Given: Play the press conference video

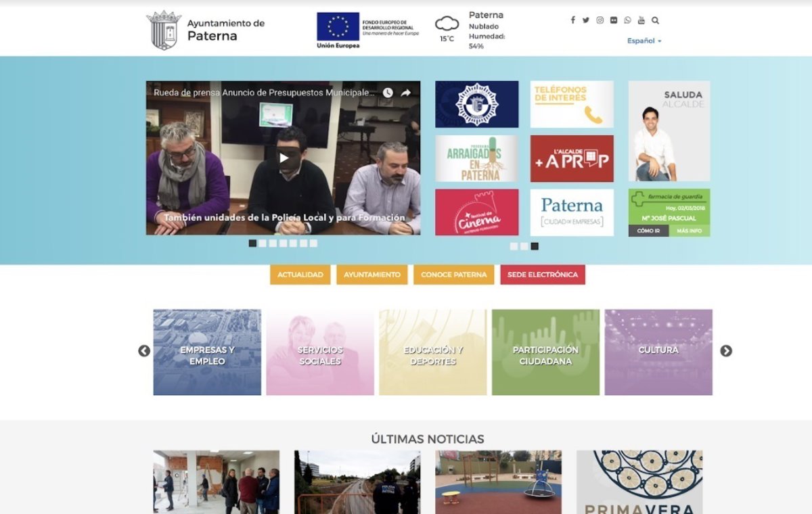Looking at the screenshot, I should 284,158.
